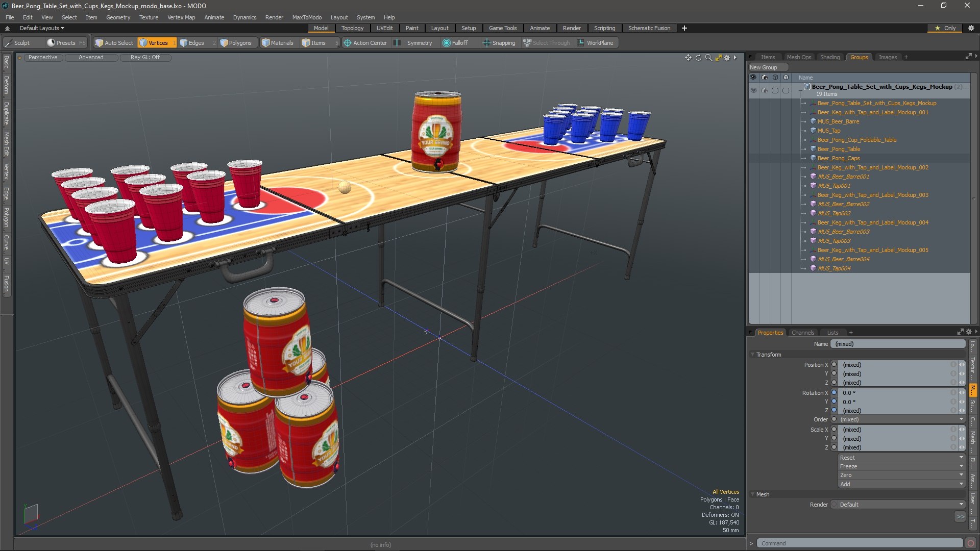Screen dimensions: 980x551
Task: Open the rotation Order dropdown
Action: pyautogui.click(x=901, y=419)
